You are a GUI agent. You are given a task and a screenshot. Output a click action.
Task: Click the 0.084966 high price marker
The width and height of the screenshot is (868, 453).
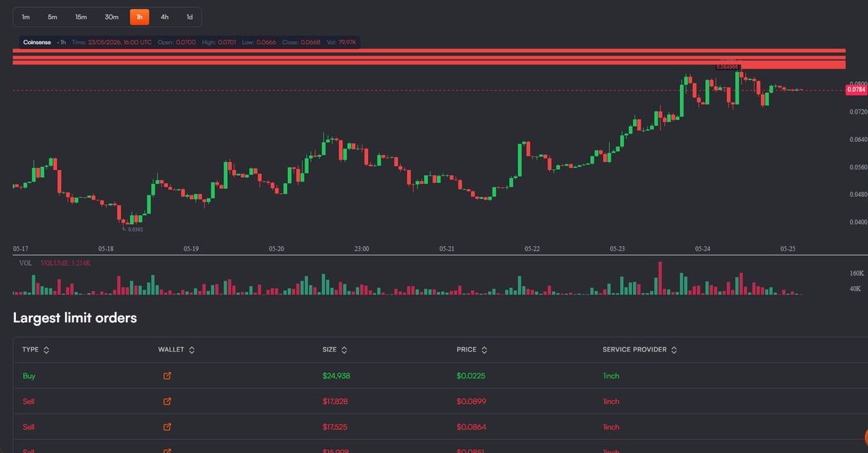(x=728, y=67)
